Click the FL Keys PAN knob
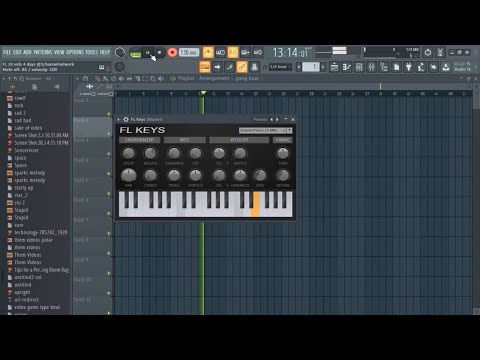The width and height of the screenshot is (480, 360). click(129, 175)
